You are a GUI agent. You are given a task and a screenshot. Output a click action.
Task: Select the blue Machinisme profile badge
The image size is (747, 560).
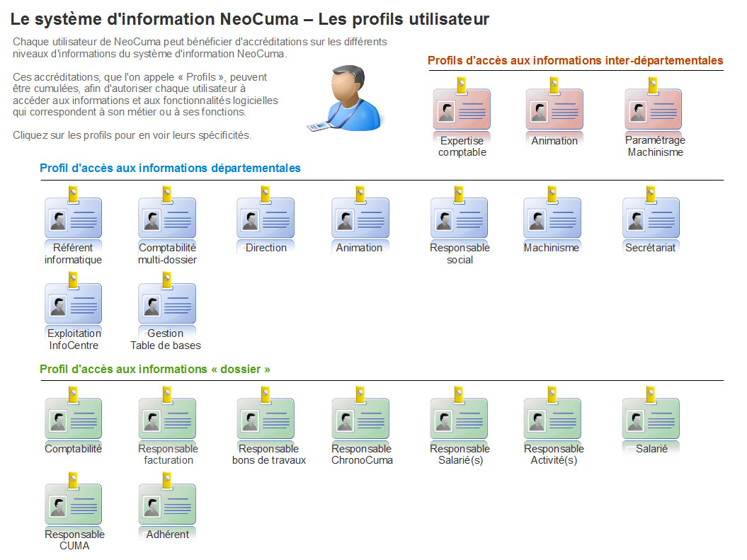(552, 217)
